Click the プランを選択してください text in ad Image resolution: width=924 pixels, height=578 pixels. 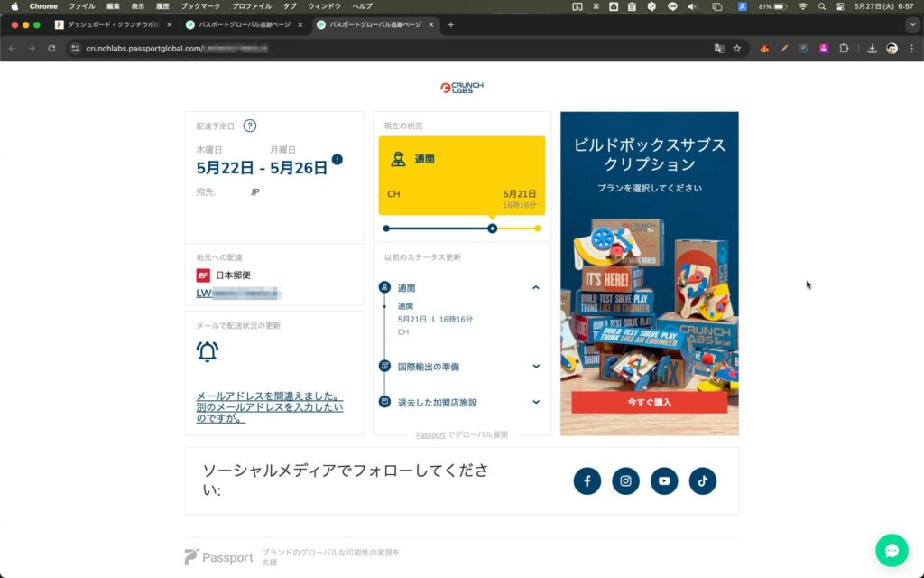click(x=650, y=188)
